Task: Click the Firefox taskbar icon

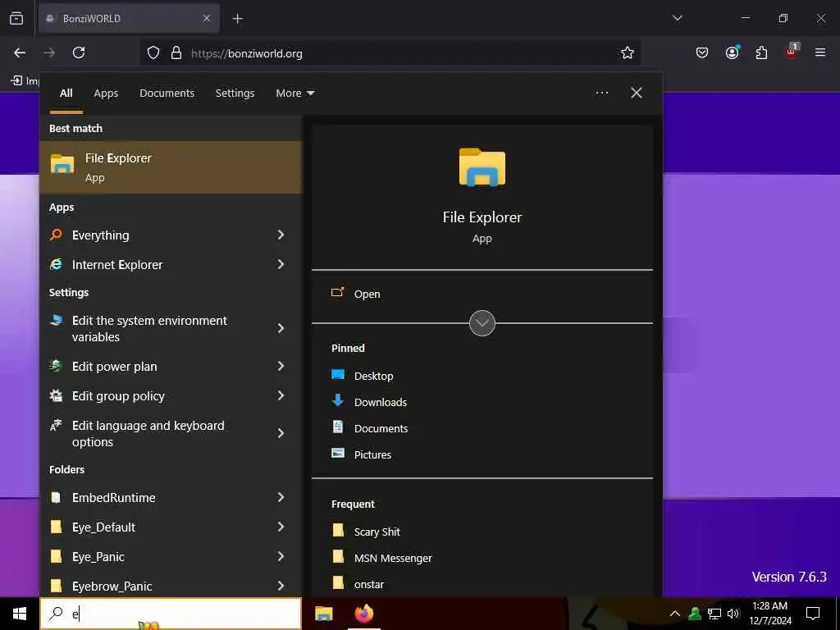Action: (364, 614)
